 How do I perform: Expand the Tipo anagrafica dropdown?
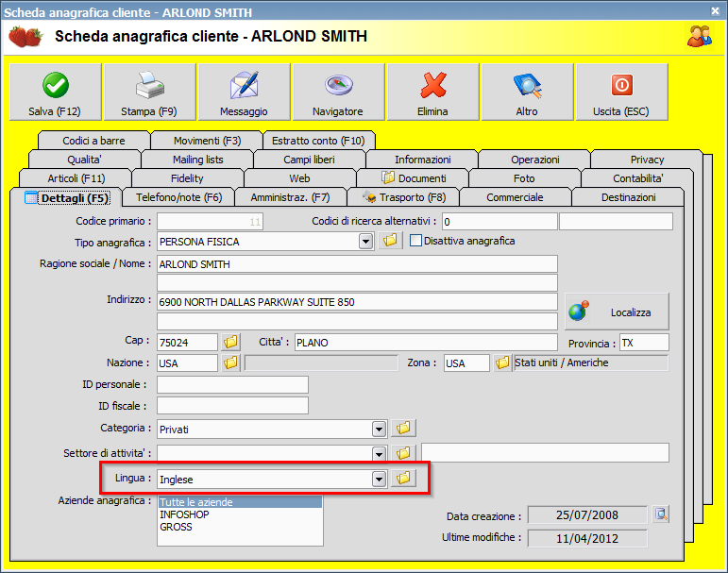365,242
